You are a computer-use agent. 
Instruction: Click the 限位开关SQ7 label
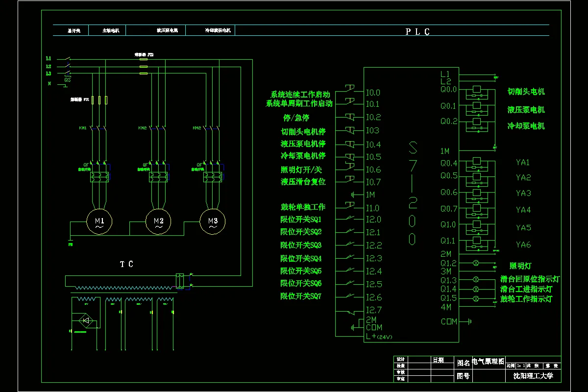point(301,296)
